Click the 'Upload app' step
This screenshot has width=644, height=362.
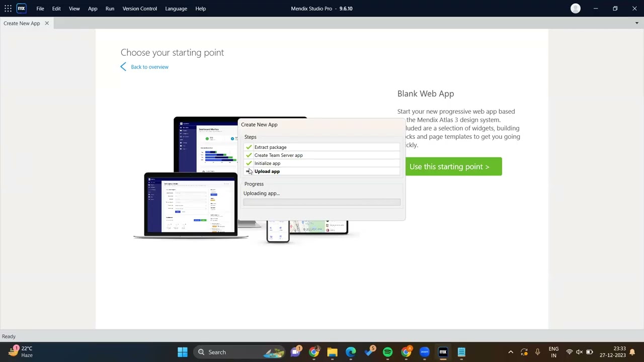322,171
